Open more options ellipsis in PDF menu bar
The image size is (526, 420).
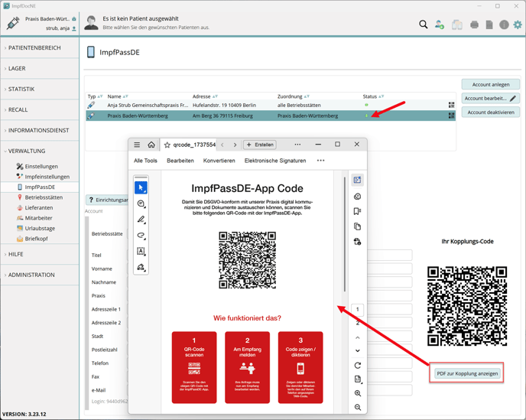[x=320, y=161]
